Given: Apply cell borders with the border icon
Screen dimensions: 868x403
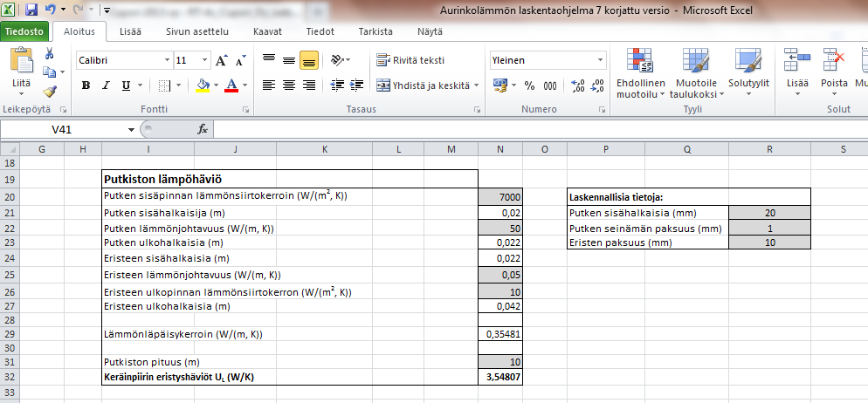Looking at the screenshot, I should point(164,85).
